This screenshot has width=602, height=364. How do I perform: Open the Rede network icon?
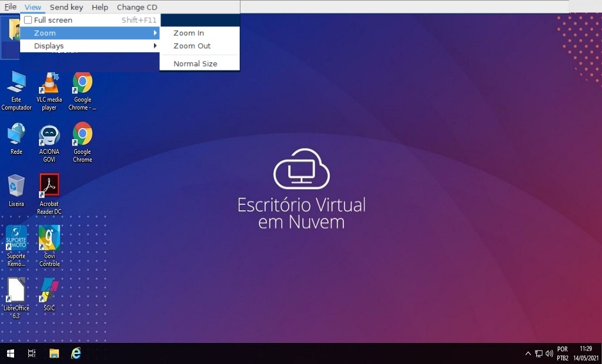pyautogui.click(x=16, y=136)
